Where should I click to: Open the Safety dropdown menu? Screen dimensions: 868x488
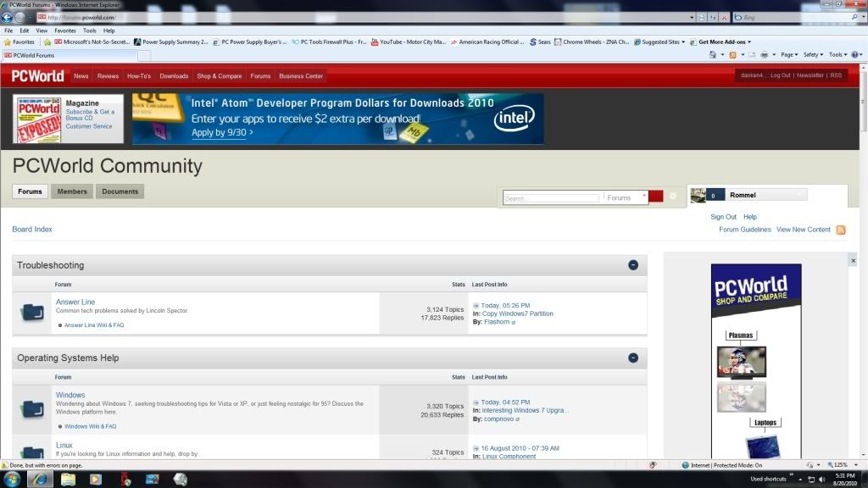(x=813, y=55)
